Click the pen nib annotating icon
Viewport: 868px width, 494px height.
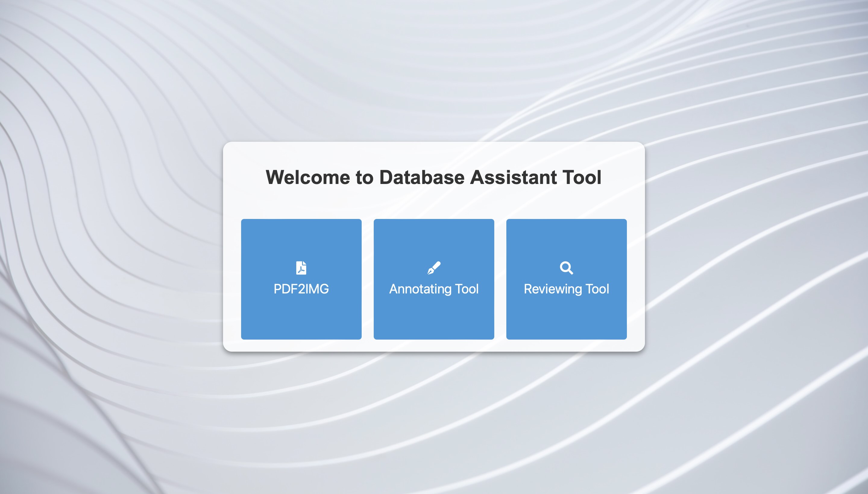[x=434, y=268]
